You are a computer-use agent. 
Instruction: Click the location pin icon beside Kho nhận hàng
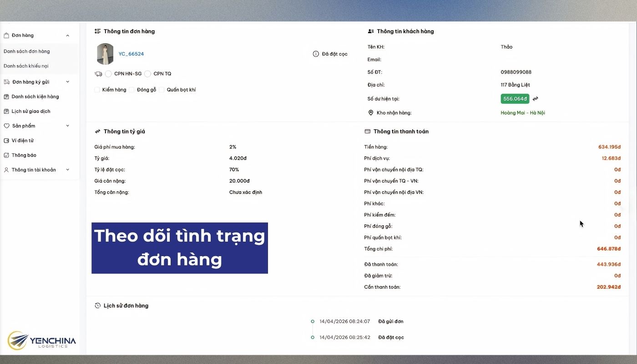[370, 112]
